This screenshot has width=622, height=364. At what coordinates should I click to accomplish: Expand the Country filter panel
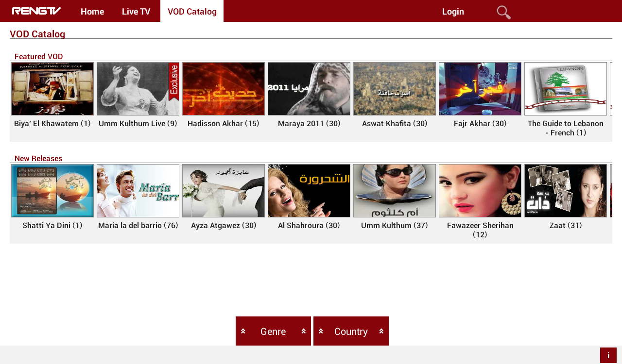click(351, 331)
